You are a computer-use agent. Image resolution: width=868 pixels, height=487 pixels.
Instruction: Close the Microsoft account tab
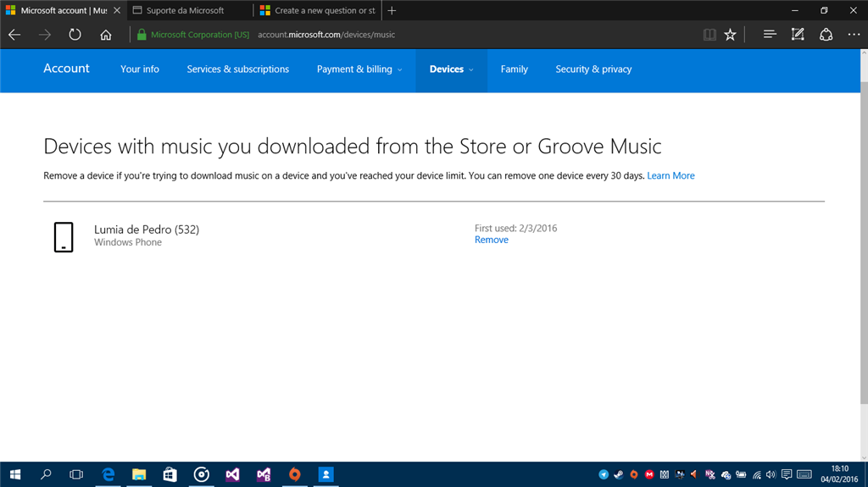[117, 10]
